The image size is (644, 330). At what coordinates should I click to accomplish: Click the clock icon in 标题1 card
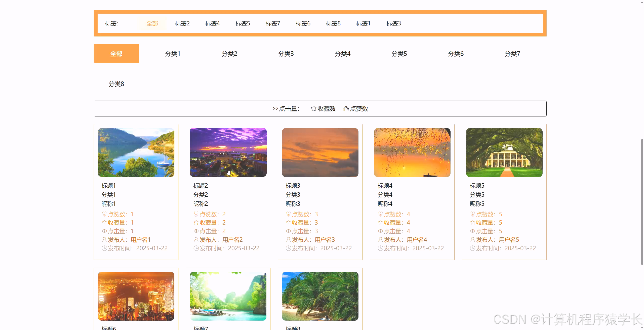104,248
